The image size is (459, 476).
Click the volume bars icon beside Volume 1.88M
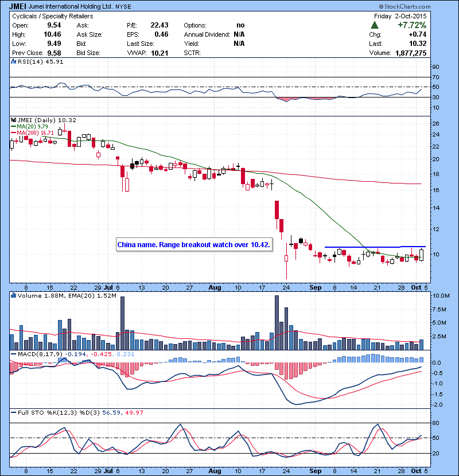coord(14,295)
